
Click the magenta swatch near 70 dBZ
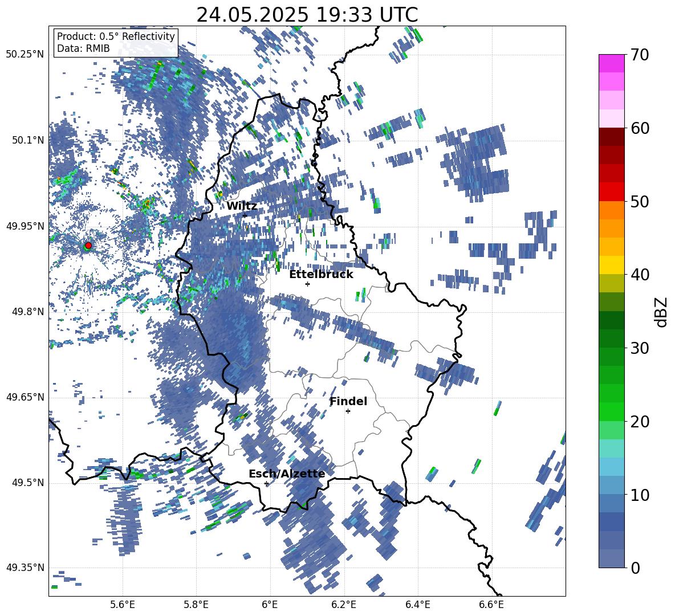(611, 64)
